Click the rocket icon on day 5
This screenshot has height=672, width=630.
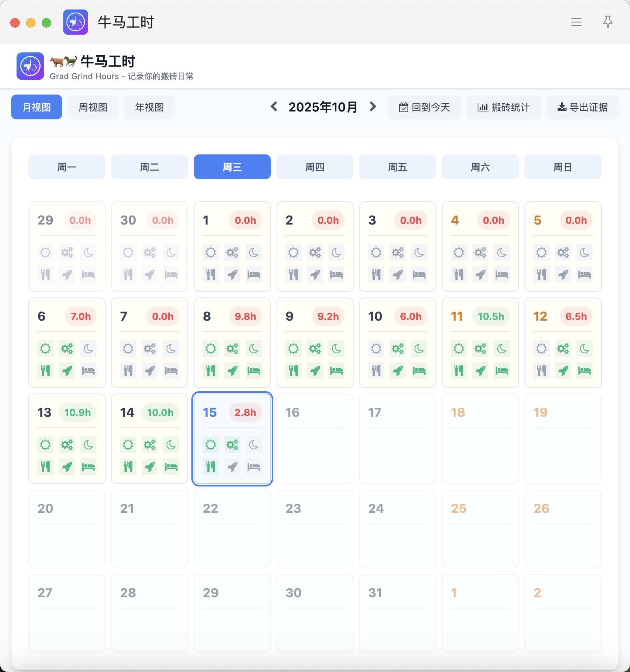point(563,275)
